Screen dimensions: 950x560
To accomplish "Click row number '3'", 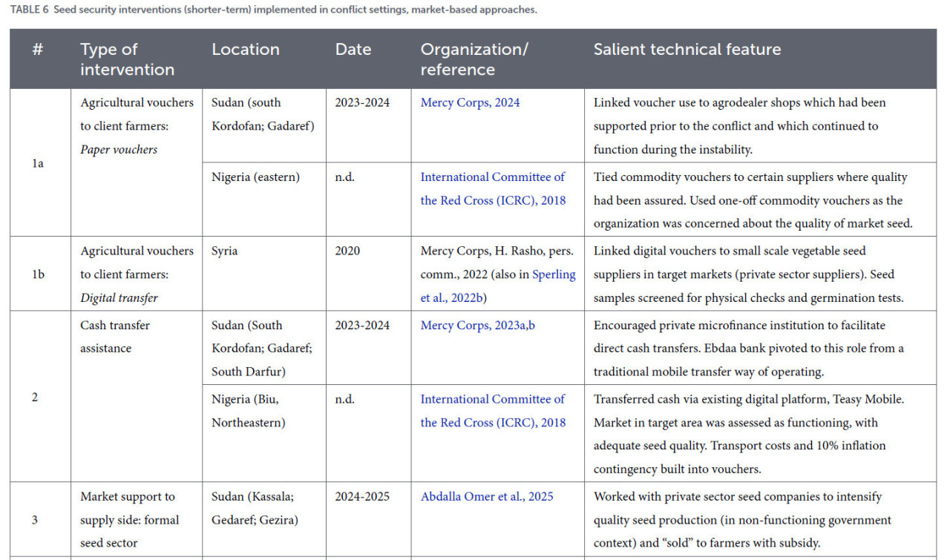I will [35, 520].
